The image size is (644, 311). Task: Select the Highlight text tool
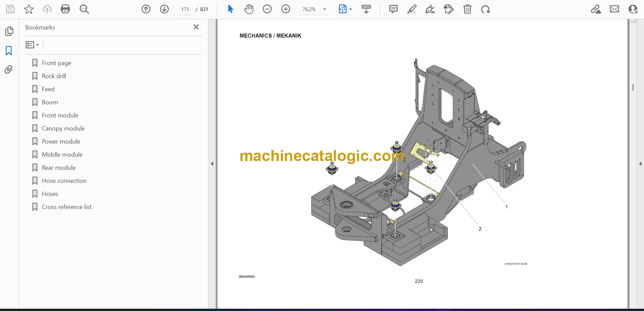(412, 9)
